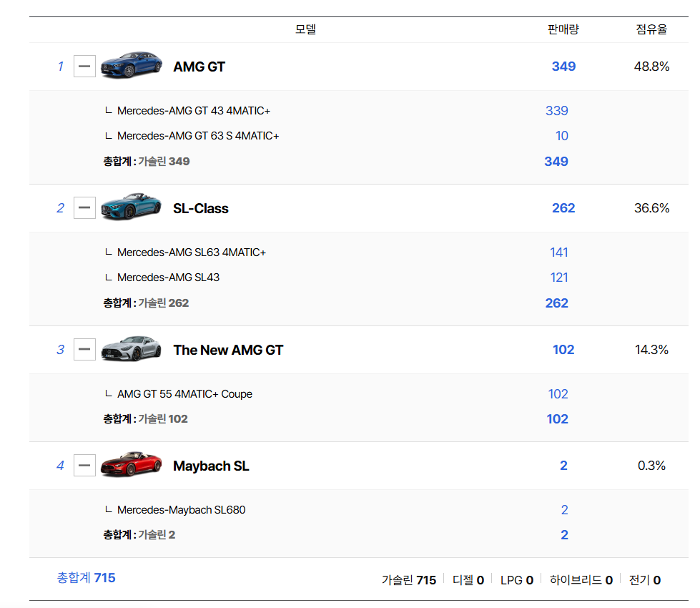Click the 14.3% share value
Image resolution: width=700 pixels, height=608 pixels.
pos(652,350)
